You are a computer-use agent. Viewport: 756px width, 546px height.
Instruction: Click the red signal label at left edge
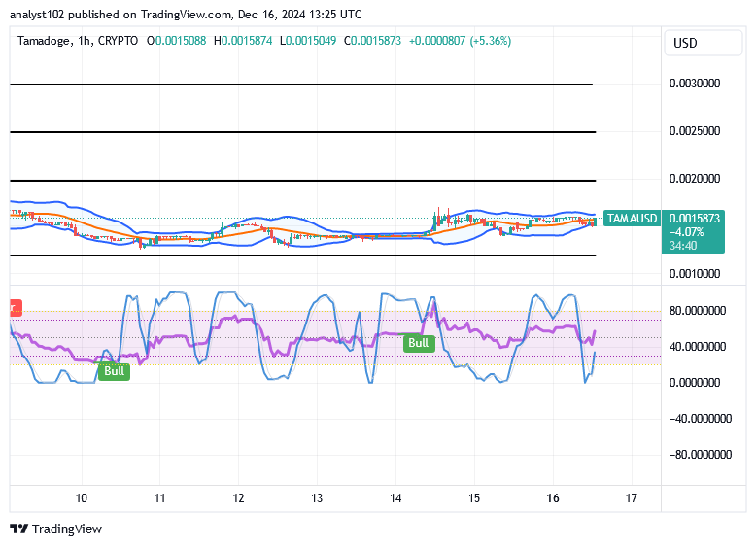14,307
